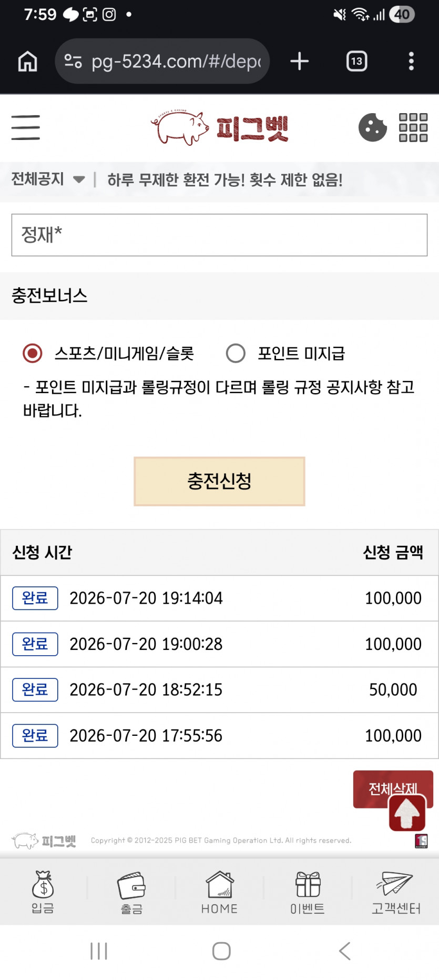Open 출금 tab in bottom bar
This screenshot has width=439, height=980.
(x=131, y=892)
